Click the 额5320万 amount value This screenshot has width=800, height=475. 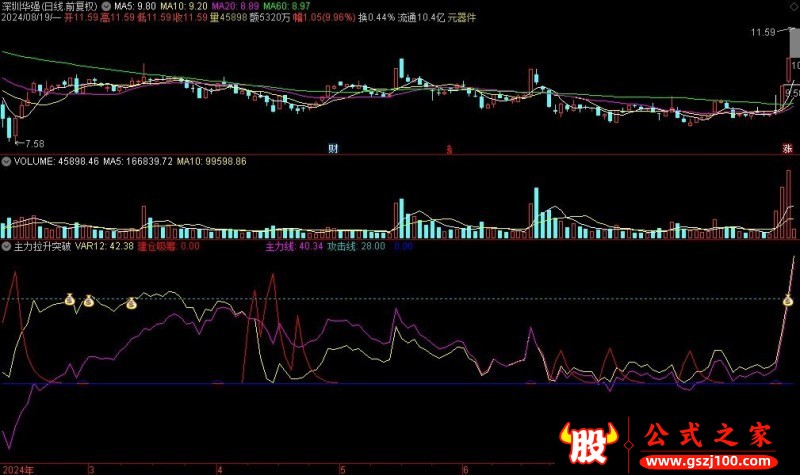click(270, 18)
